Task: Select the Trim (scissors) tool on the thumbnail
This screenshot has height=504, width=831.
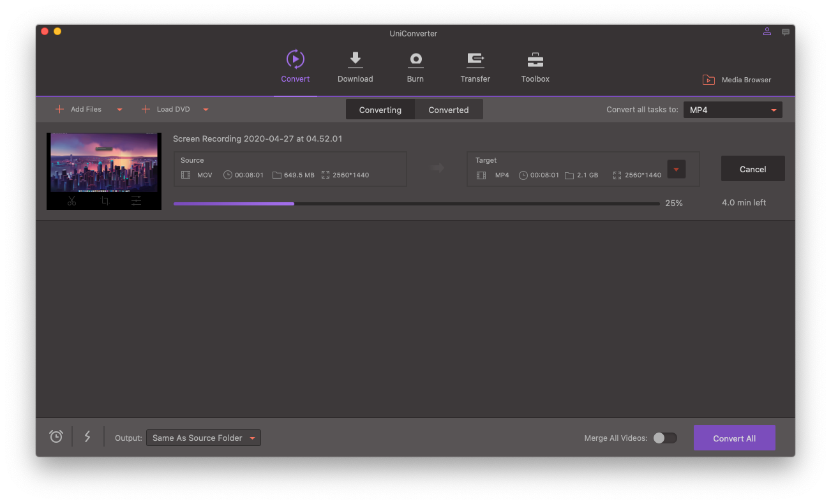Action: pos(71,200)
